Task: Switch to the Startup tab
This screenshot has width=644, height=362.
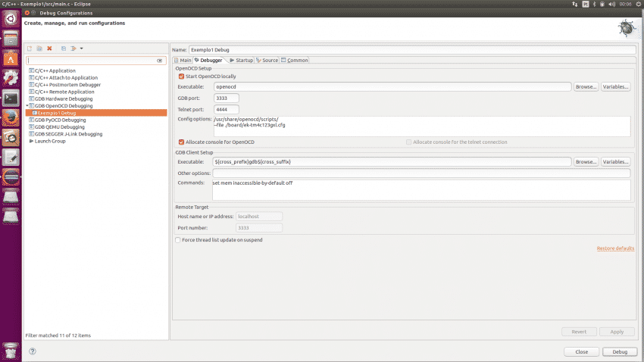Action: [x=242, y=60]
